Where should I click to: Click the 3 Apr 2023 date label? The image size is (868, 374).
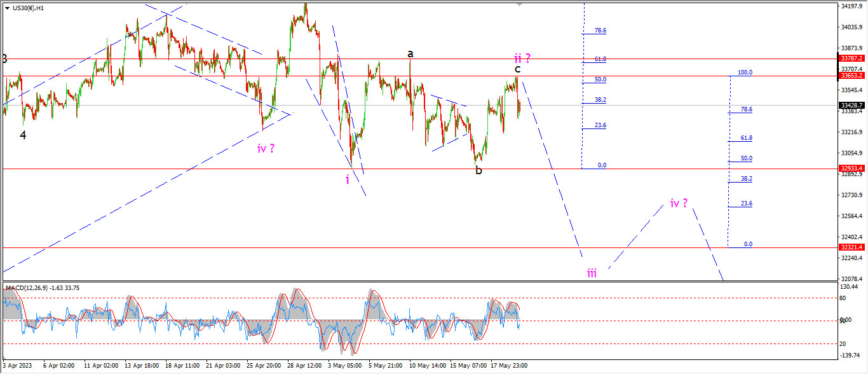17,366
